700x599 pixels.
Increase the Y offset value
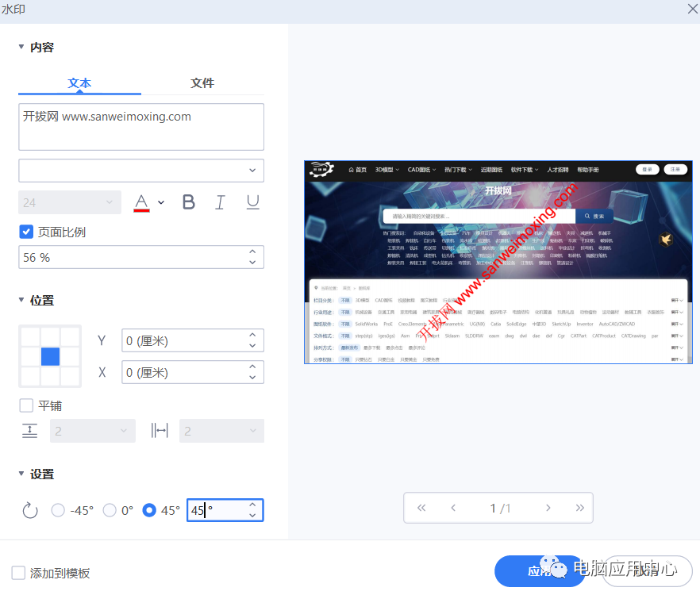252,336
